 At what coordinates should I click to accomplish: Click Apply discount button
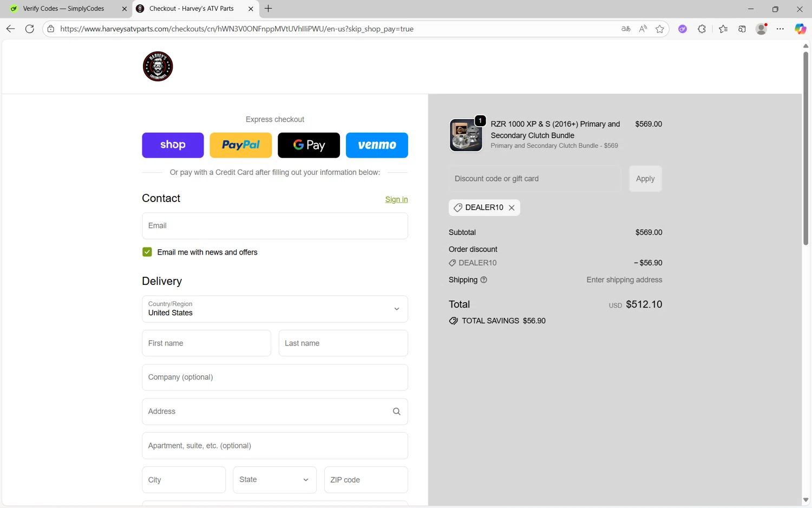(x=645, y=179)
